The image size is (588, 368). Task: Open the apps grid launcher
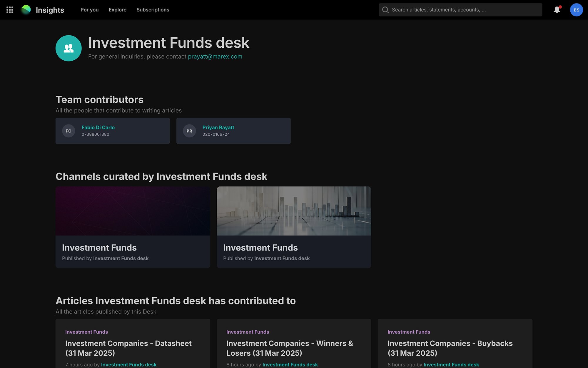point(10,10)
